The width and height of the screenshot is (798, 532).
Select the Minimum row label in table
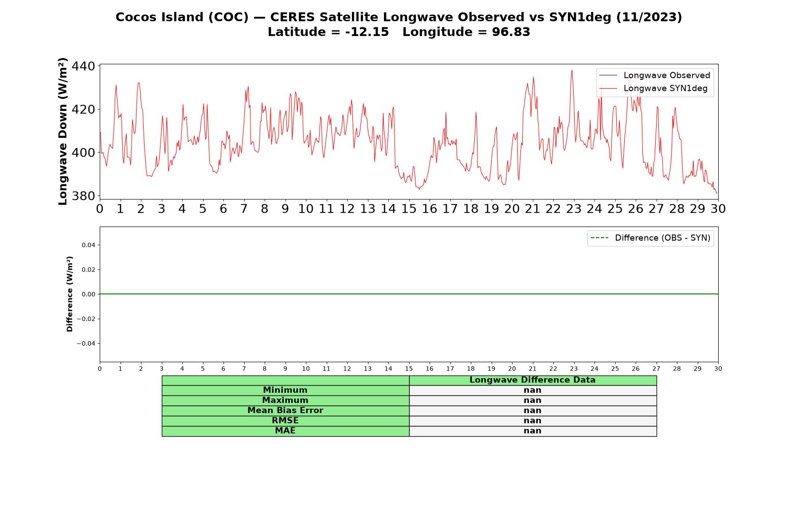point(285,390)
